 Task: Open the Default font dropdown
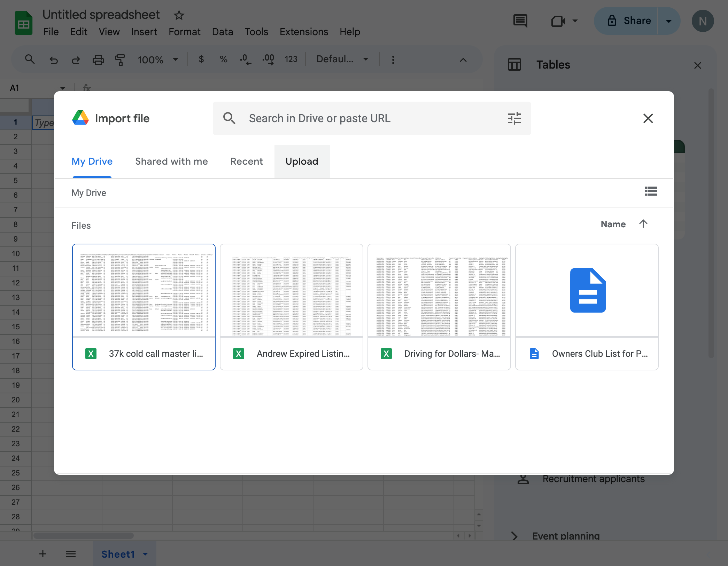(342, 59)
